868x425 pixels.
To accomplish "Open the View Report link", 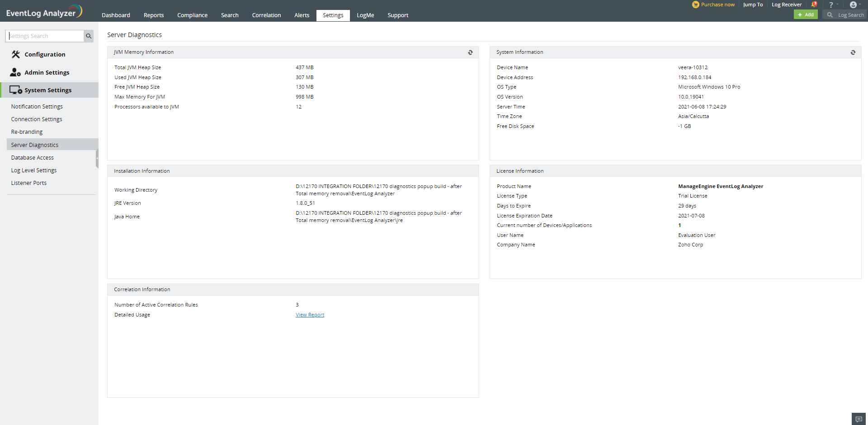I will click(x=310, y=315).
